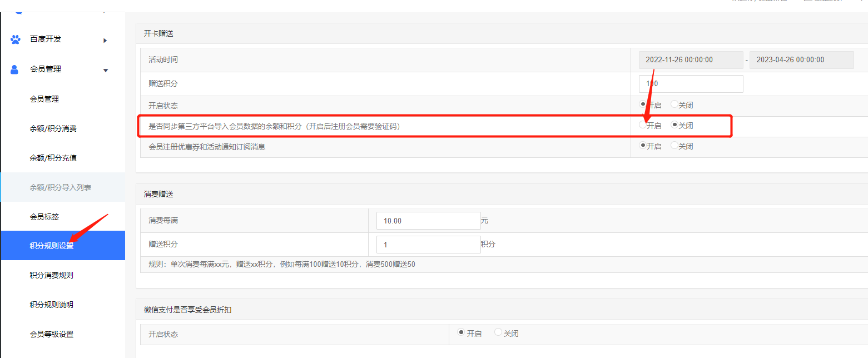The width and height of the screenshot is (868, 358).
Task: Open 会员管理 submenu item
Action: [44, 99]
